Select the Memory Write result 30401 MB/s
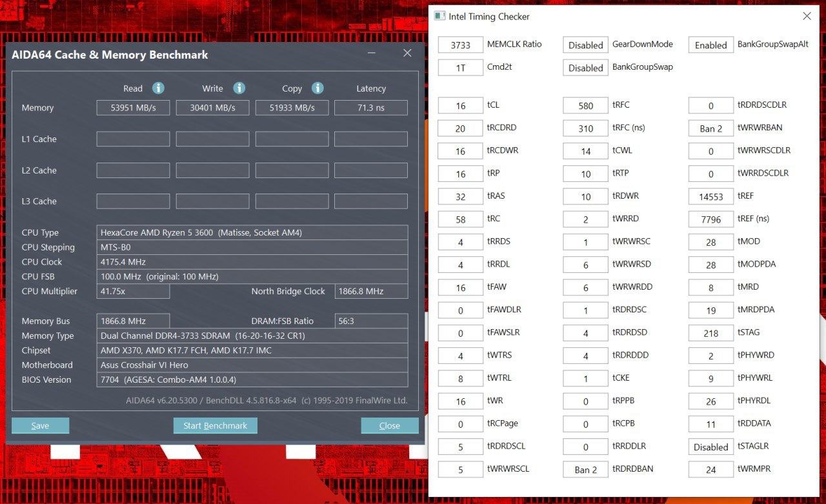The height and width of the screenshot is (504, 826). click(212, 108)
